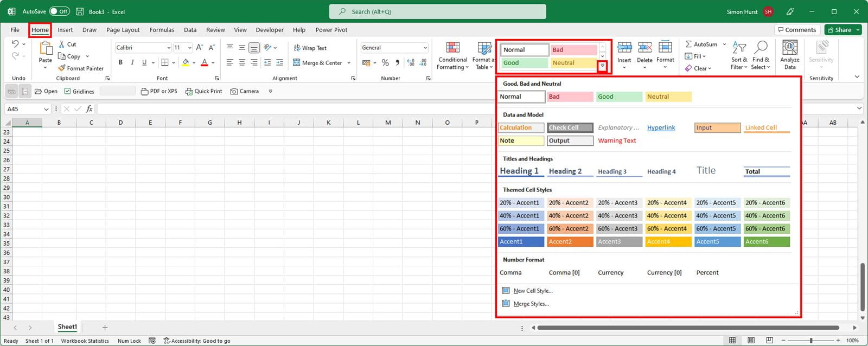868x346 pixels.
Task: Click New Cell Style option
Action: tap(533, 291)
